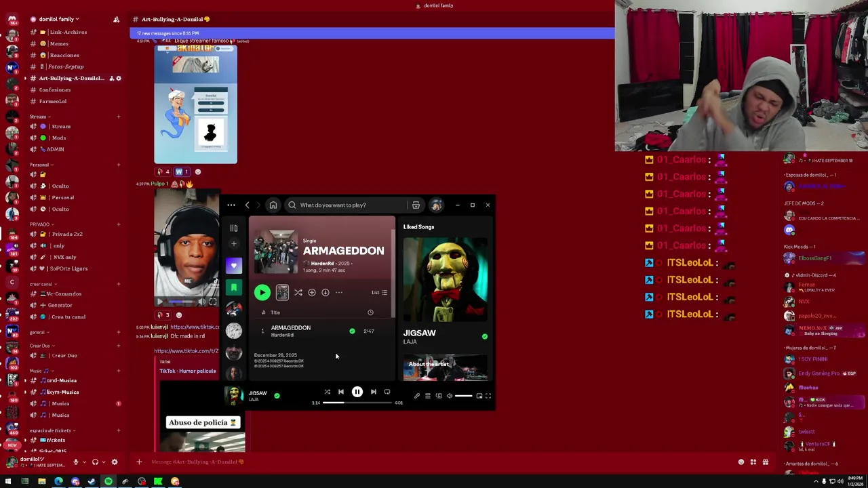
Task: Go to previous track in Spotify
Action: pos(340,392)
